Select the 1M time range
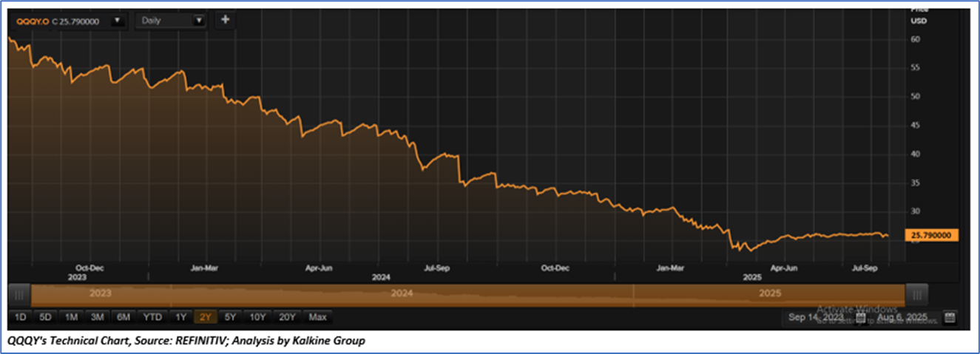 pos(72,317)
